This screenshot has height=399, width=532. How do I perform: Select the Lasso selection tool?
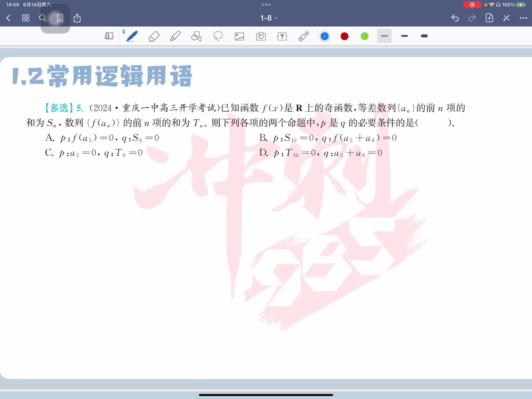pyautogui.click(x=218, y=36)
